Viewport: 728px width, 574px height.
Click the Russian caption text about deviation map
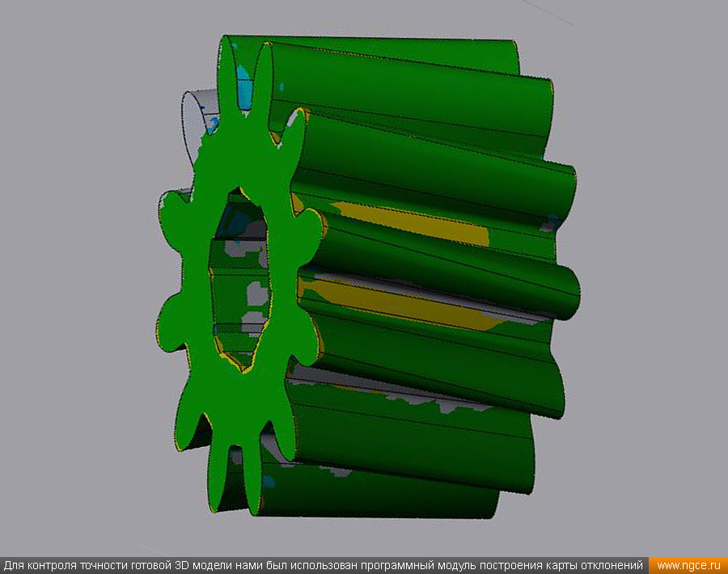(323, 565)
